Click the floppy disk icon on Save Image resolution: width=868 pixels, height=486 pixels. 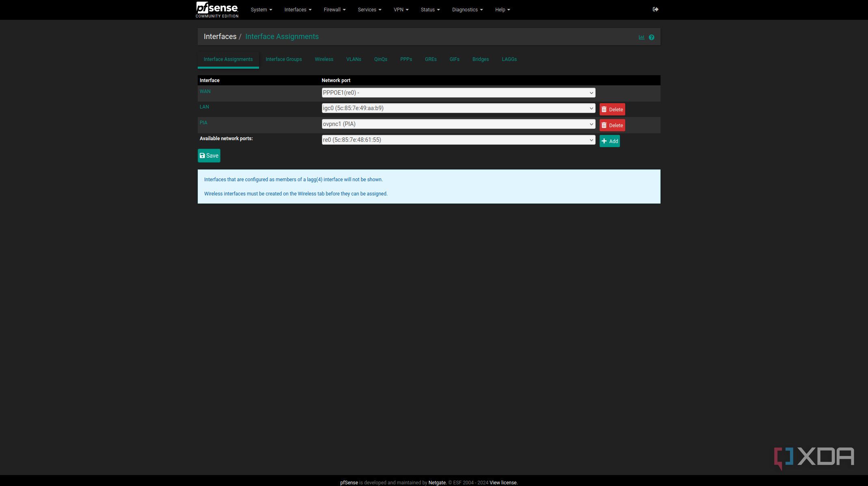[x=202, y=156]
